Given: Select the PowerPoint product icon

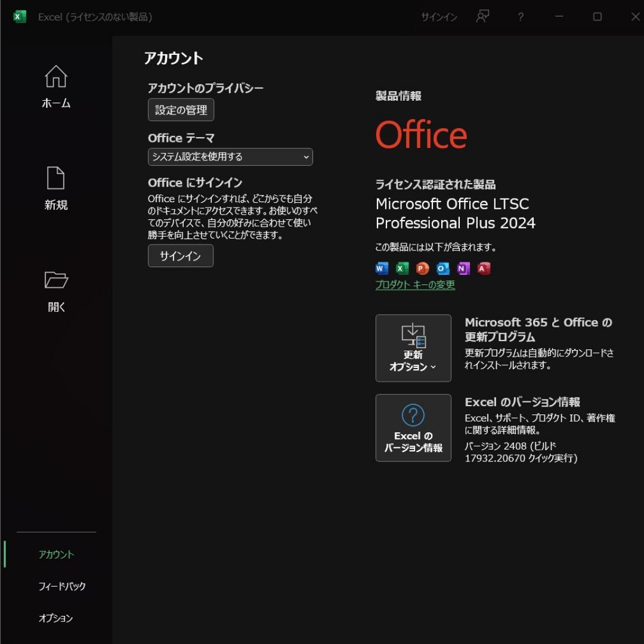Looking at the screenshot, I should [421, 268].
